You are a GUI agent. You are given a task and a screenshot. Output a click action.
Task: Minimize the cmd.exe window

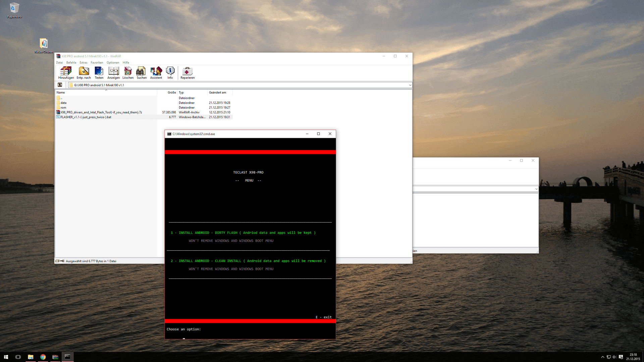click(307, 134)
